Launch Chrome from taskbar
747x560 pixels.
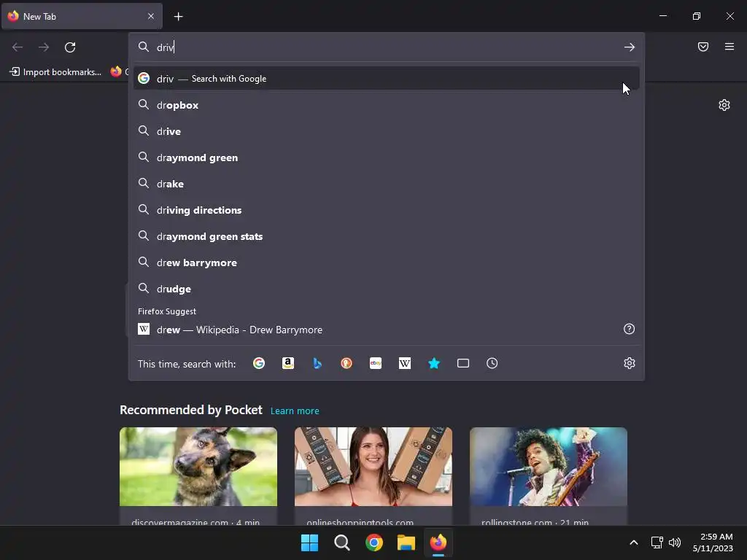(374, 542)
